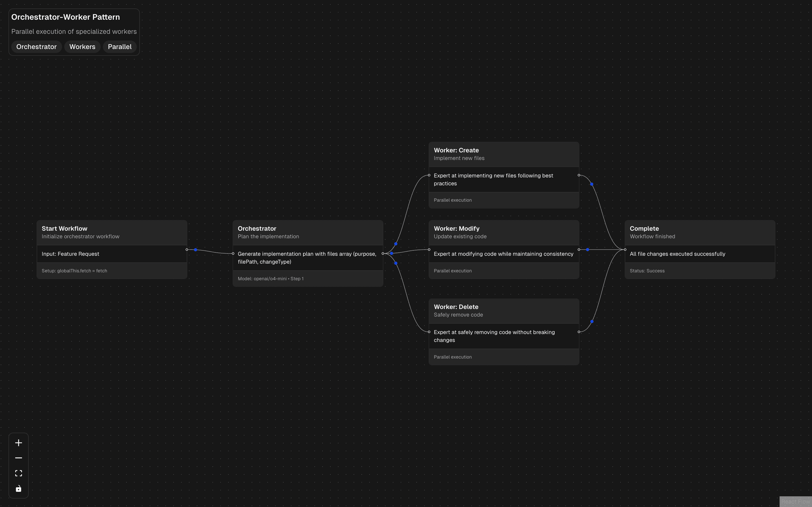Click the output handle of Start Workflow node

(187, 249)
